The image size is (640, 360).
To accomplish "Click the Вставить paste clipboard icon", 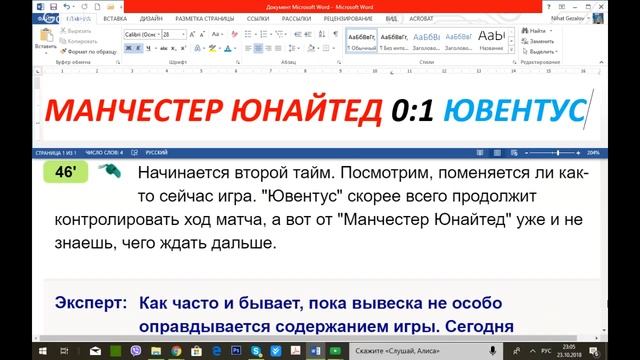I will pos(46,36).
